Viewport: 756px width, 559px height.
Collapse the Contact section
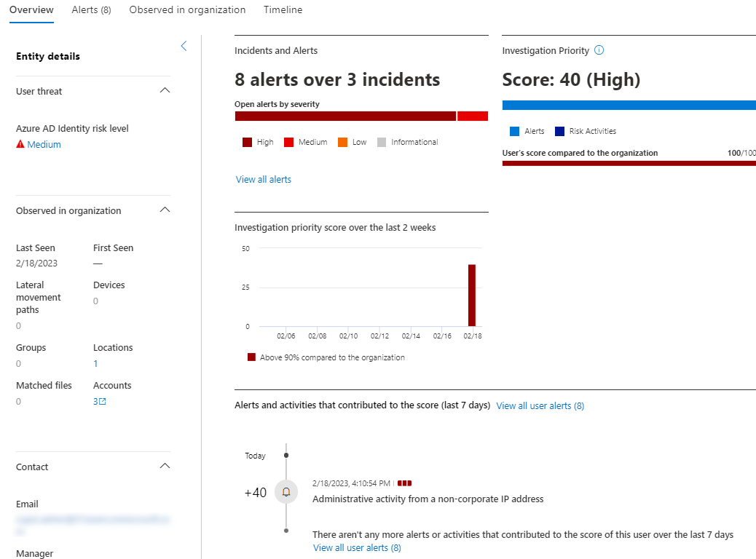pos(165,467)
